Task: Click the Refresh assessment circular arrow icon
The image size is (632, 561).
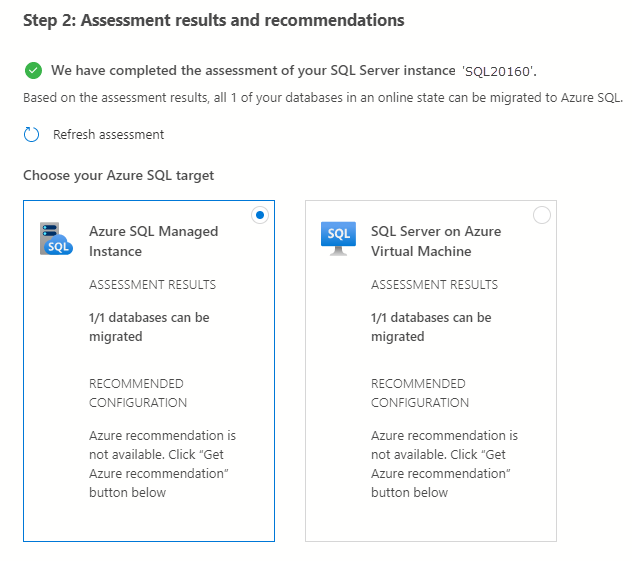Action: click(x=31, y=135)
